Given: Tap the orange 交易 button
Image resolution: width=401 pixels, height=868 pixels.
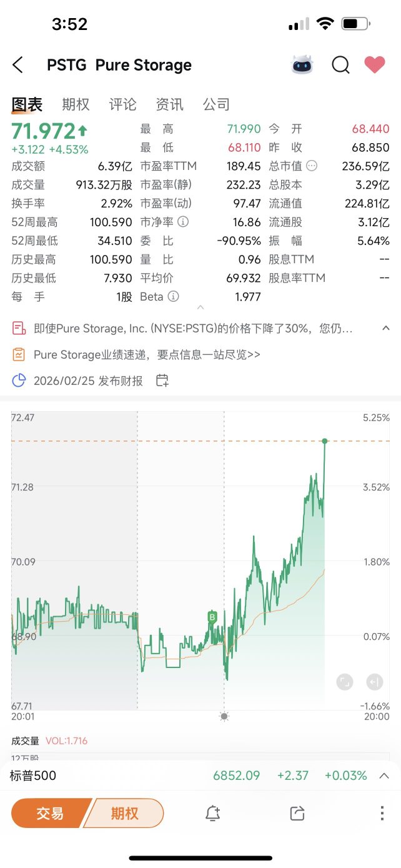Looking at the screenshot, I should click(x=51, y=813).
